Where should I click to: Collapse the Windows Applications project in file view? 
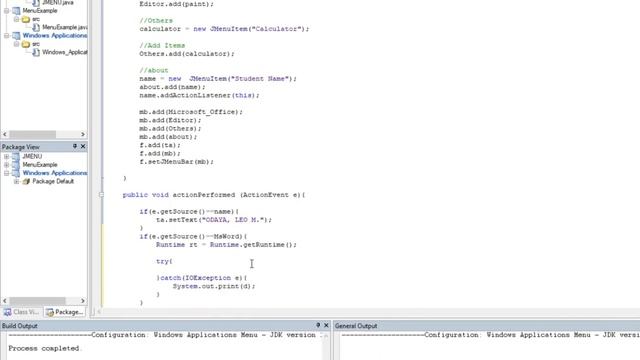click(7, 36)
